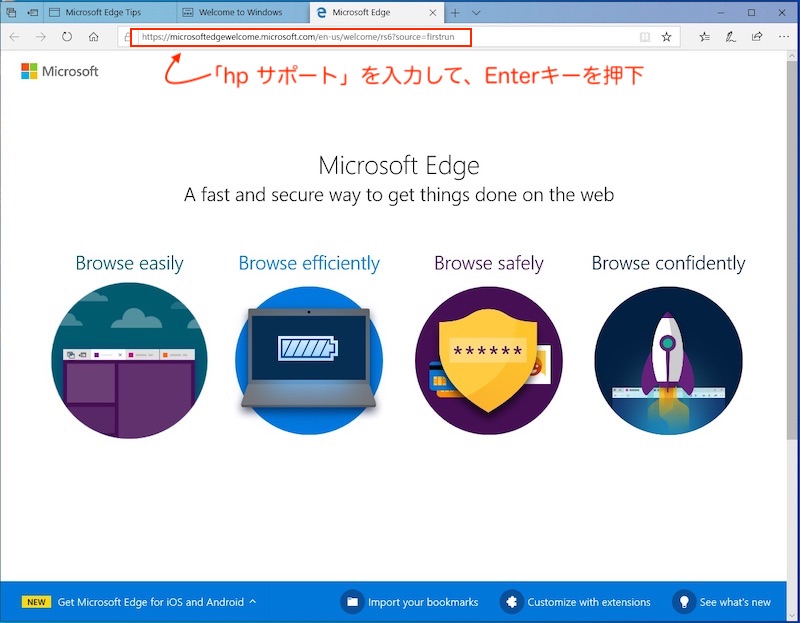This screenshot has height=623, width=800.
Task: Click the lightbulb icon
Action: point(684,602)
